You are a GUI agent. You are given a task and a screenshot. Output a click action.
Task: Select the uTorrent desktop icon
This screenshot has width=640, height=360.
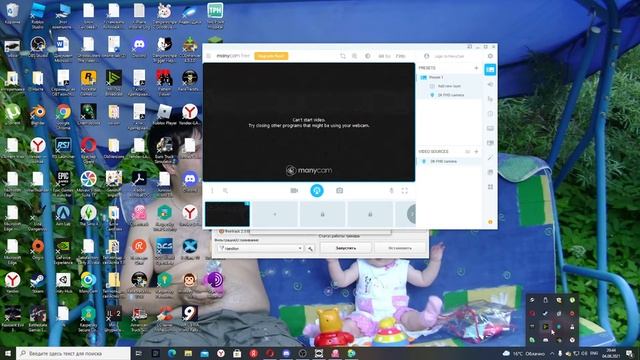pos(12,114)
